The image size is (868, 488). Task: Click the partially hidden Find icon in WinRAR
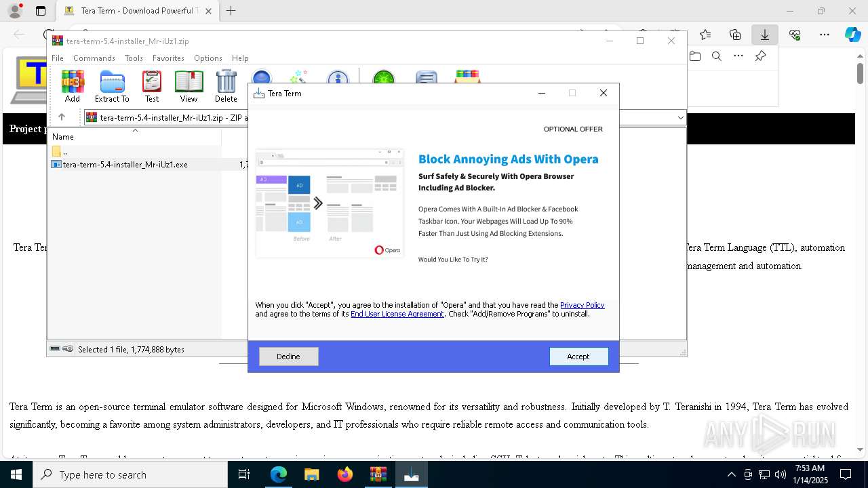pyautogui.click(x=261, y=77)
